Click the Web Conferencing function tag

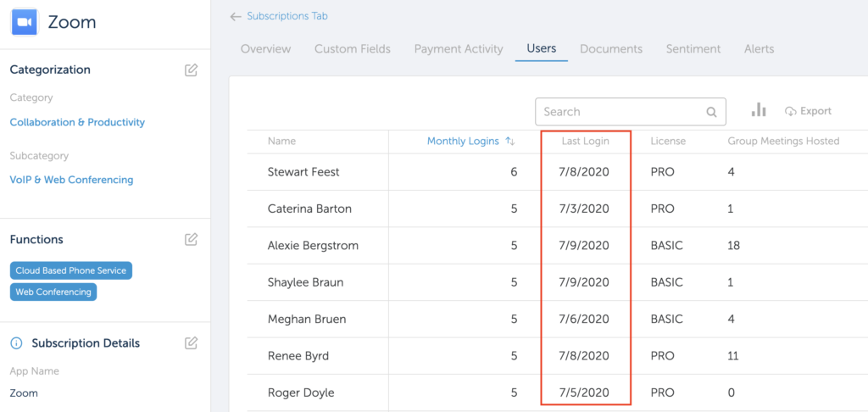53,292
